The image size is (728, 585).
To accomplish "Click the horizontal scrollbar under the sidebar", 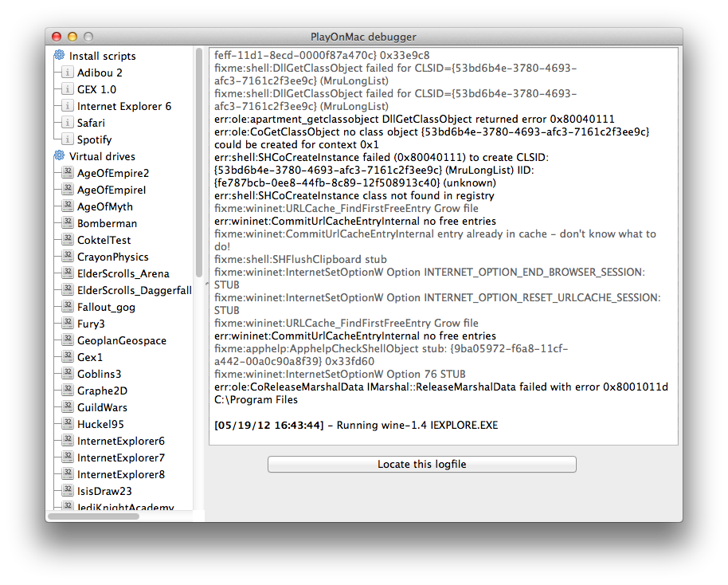I will [x=93, y=516].
